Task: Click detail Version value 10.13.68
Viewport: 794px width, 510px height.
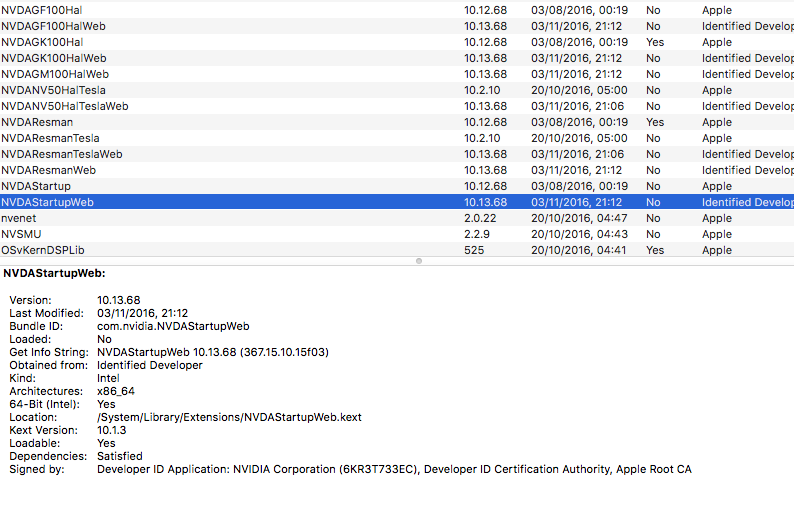Action: (119, 300)
